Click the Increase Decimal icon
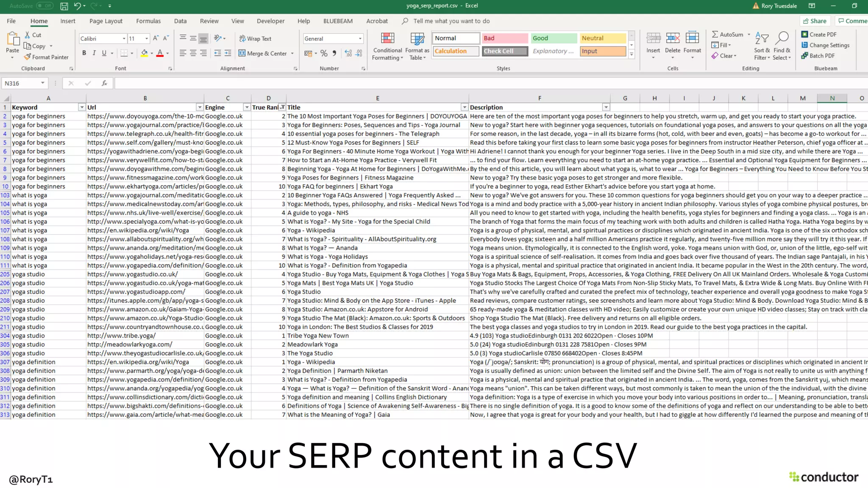 pyautogui.click(x=348, y=53)
